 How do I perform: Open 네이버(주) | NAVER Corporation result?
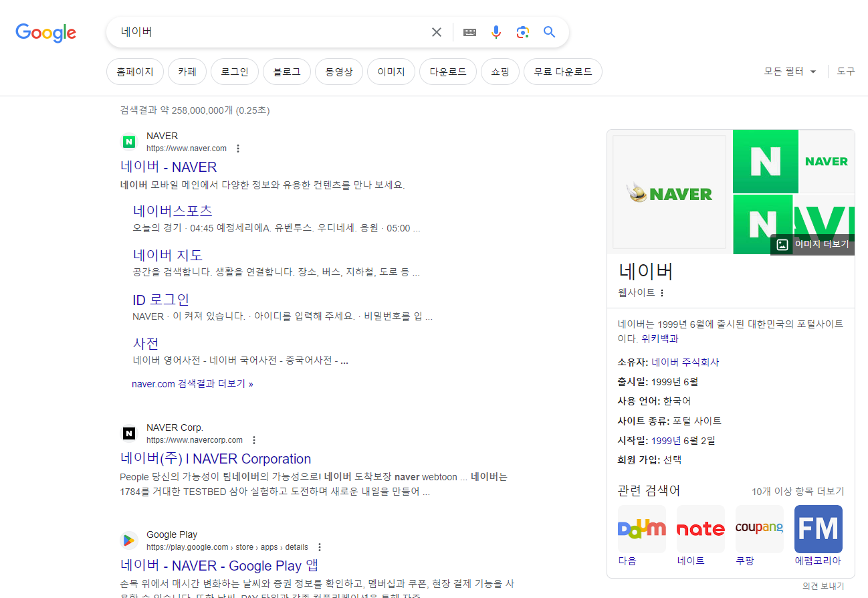point(216,459)
